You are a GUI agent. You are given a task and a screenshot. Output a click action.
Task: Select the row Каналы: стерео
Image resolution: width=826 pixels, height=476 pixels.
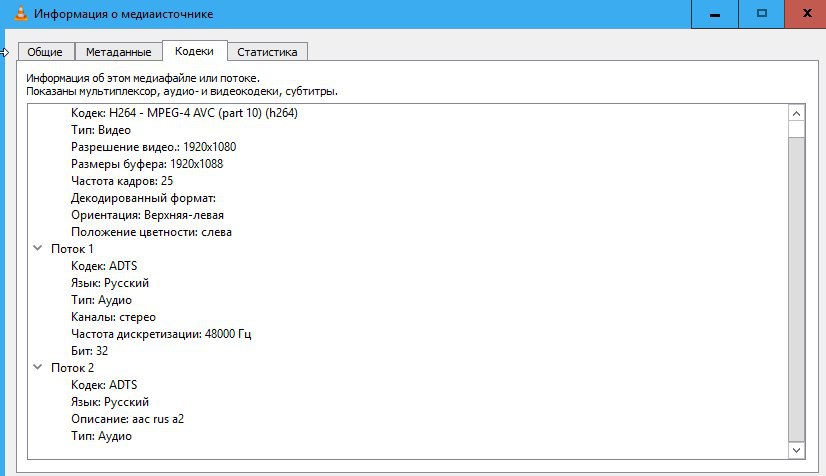click(113, 317)
